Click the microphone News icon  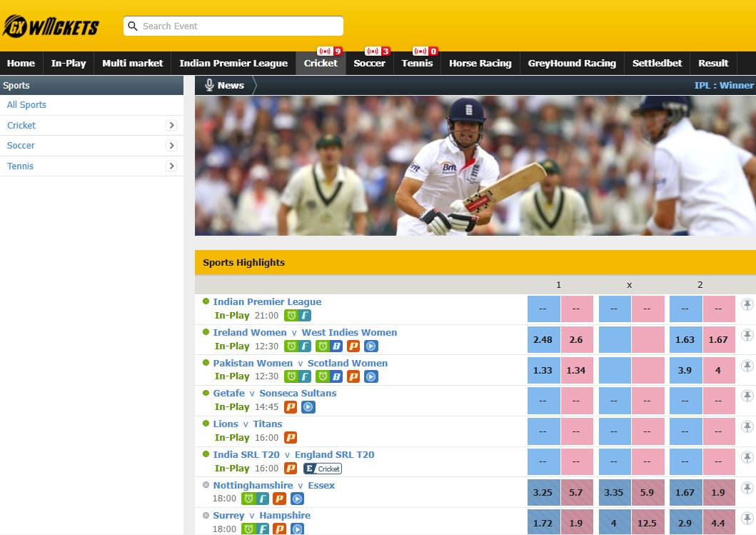pyautogui.click(x=210, y=85)
